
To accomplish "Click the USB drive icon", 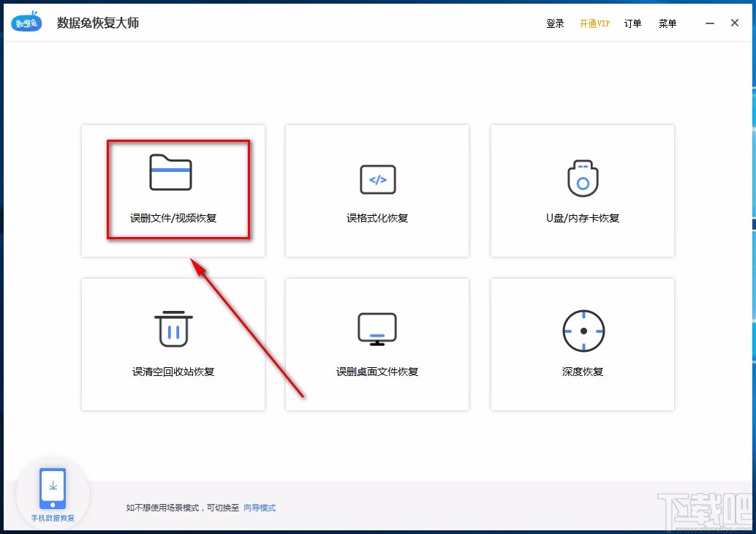I will point(583,178).
